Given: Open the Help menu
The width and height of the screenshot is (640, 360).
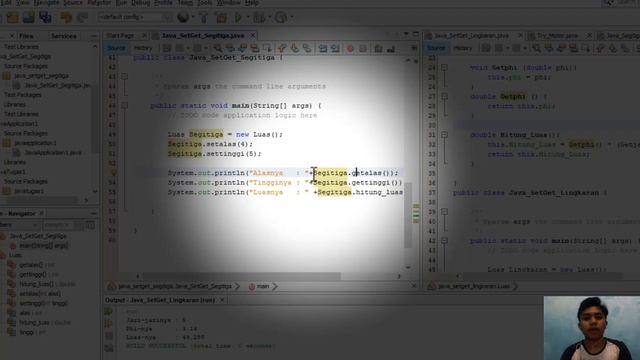Looking at the screenshot, I should click(252, 2).
